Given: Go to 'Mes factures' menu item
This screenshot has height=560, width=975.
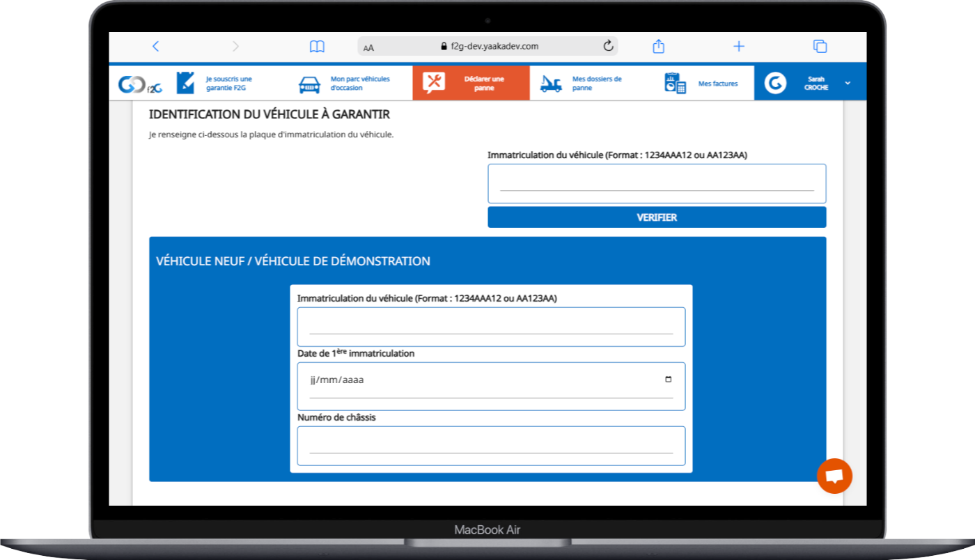Looking at the screenshot, I should pyautogui.click(x=717, y=84).
